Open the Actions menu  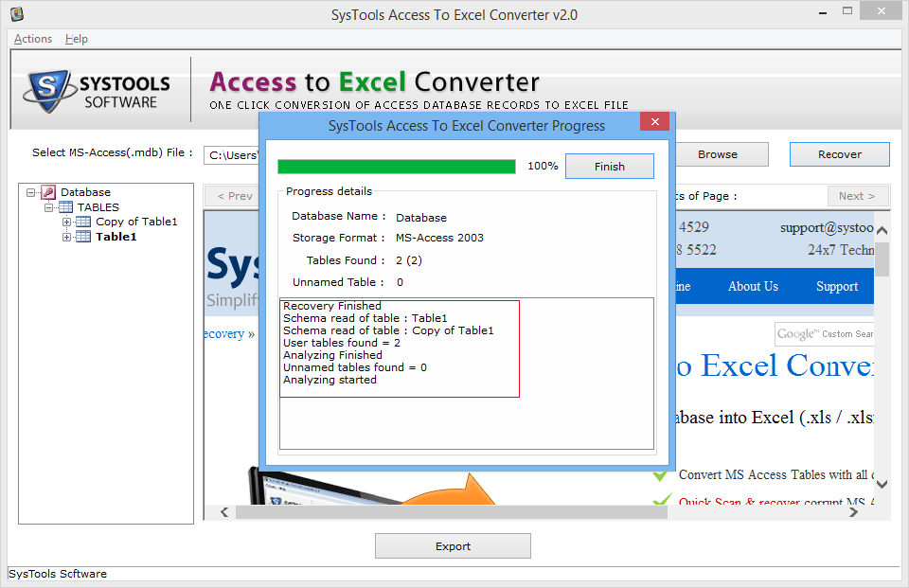(x=31, y=39)
